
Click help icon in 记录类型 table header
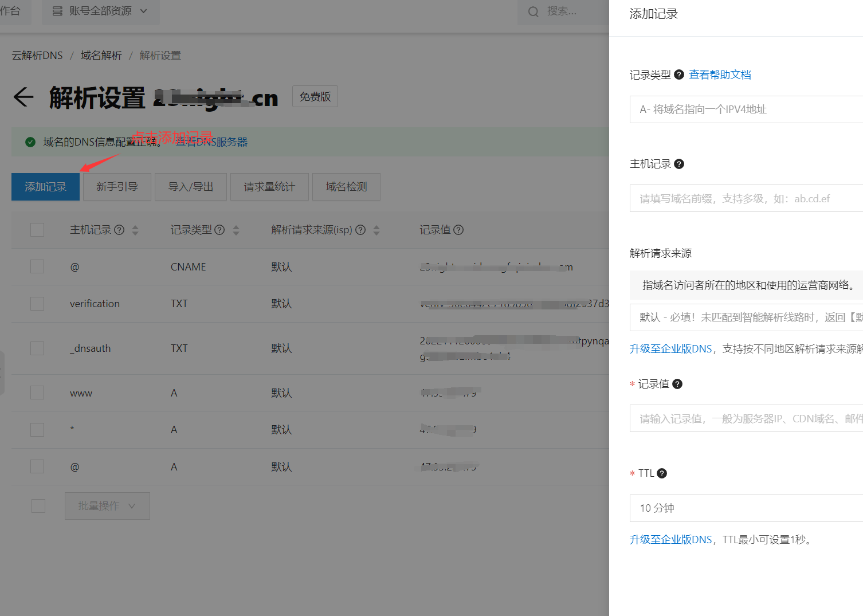tap(219, 230)
